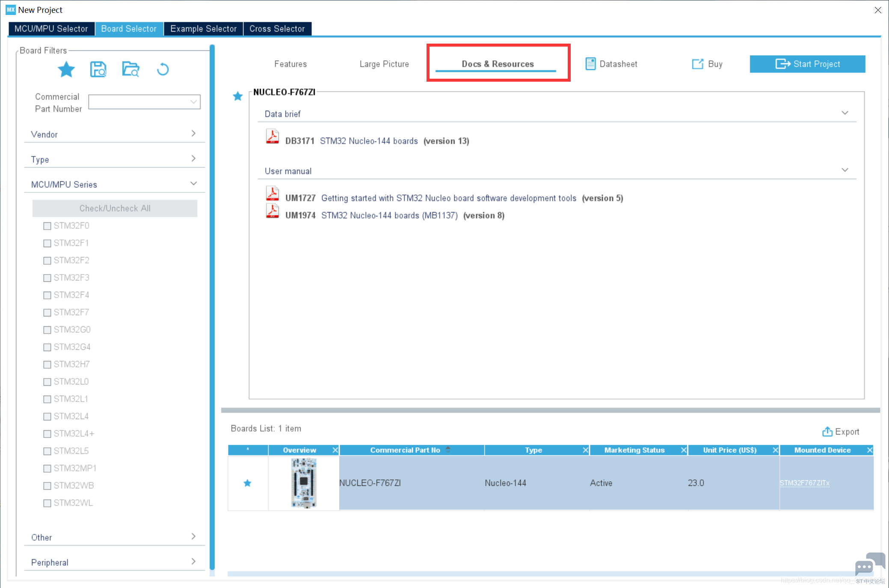This screenshot has height=588, width=889.
Task: Show favorite boards via star filter icon
Action: pos(66,69)
